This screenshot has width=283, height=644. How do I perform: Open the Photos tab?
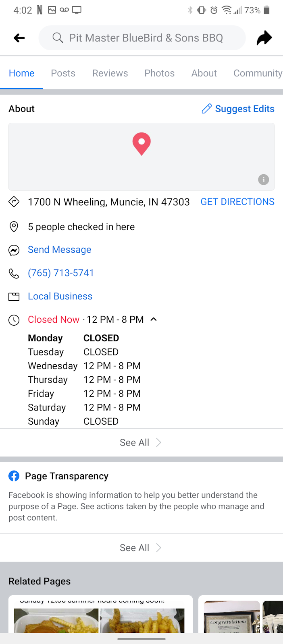[x=159, y=73]
